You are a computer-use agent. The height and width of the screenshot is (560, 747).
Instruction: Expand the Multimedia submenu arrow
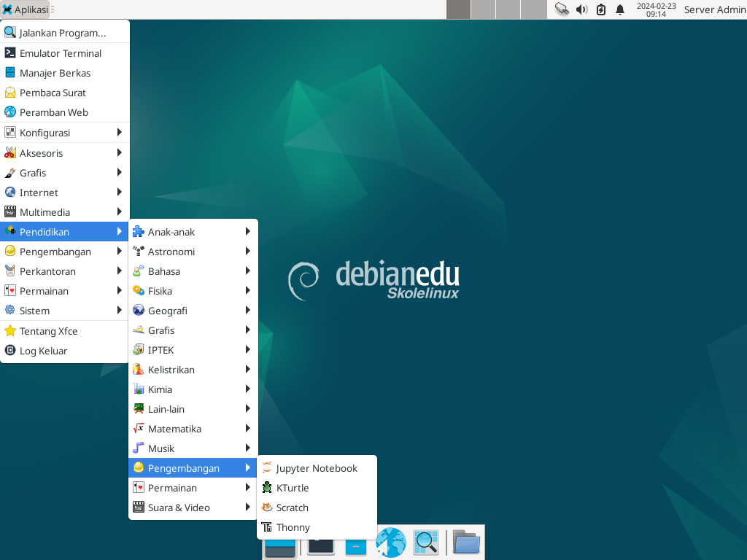click(120, 212)
